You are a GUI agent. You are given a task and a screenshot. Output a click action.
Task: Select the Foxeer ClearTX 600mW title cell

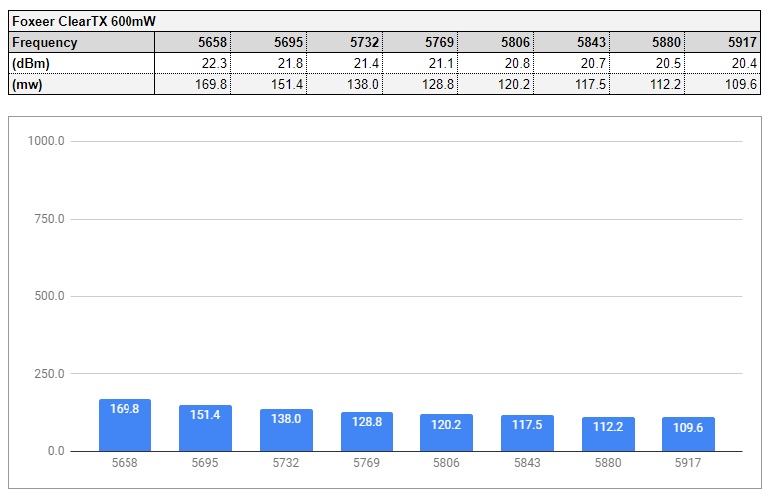pos(385,22)
